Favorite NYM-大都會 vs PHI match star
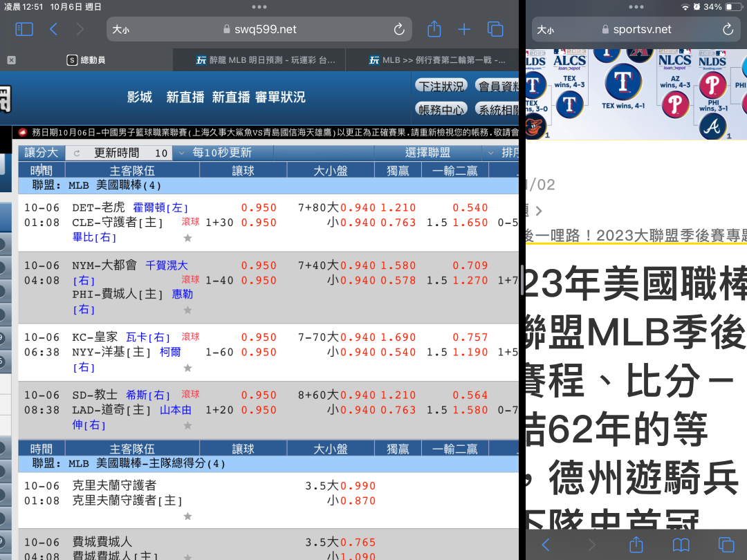The image size is (747, 560). coord(187,310)
